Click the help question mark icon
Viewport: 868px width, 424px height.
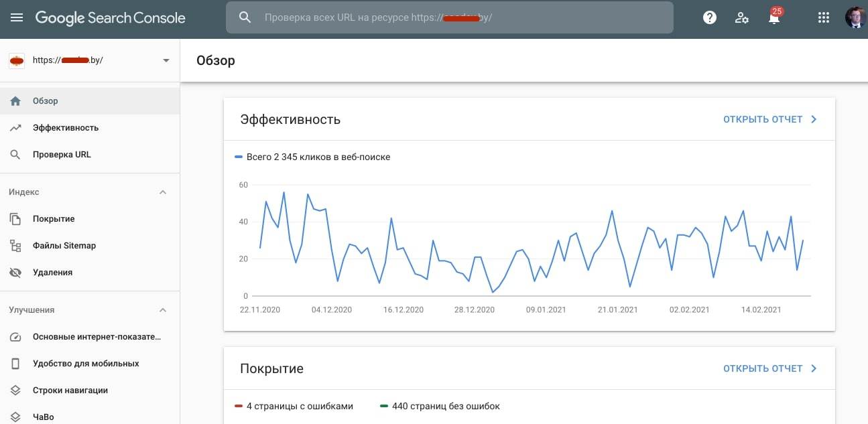pos(709,18)
